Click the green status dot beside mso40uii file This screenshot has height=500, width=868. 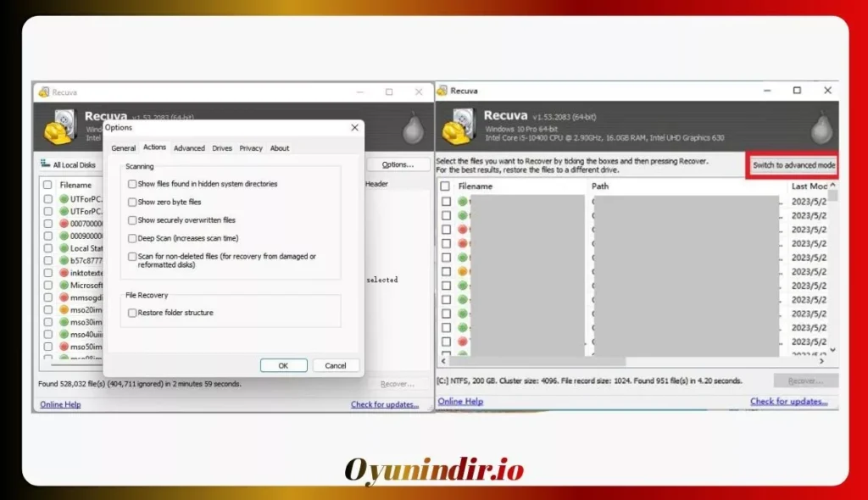[x=64, y=334]
